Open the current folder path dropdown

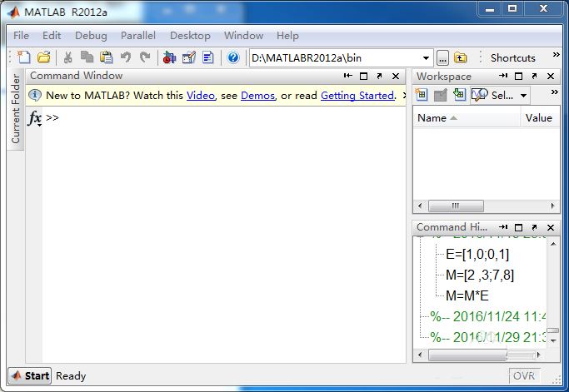[x=426, y=58]
